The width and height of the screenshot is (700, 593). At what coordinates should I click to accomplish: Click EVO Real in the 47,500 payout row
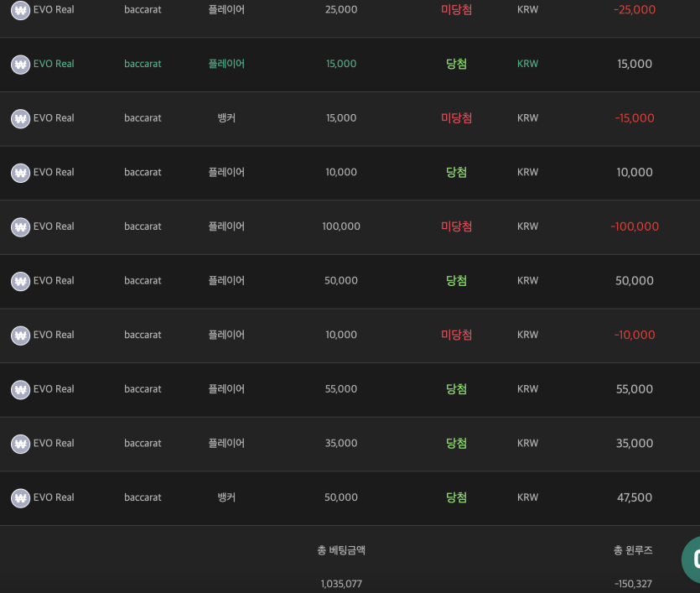[54, 497]
